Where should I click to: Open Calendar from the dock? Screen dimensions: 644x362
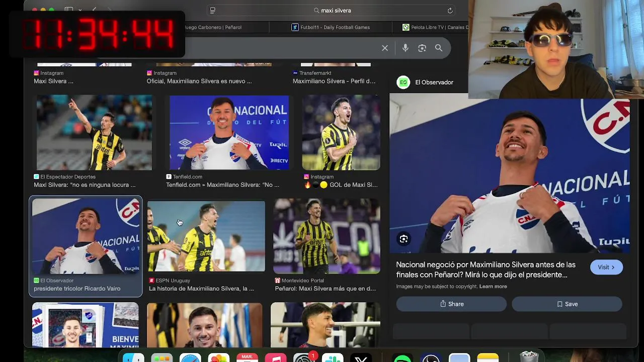click(247, 358)
